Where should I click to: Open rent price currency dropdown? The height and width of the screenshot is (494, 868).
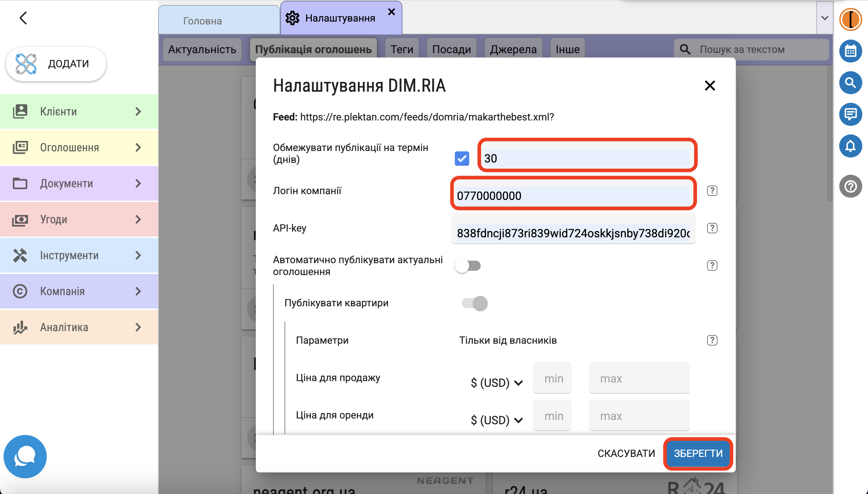coord(497,420)
